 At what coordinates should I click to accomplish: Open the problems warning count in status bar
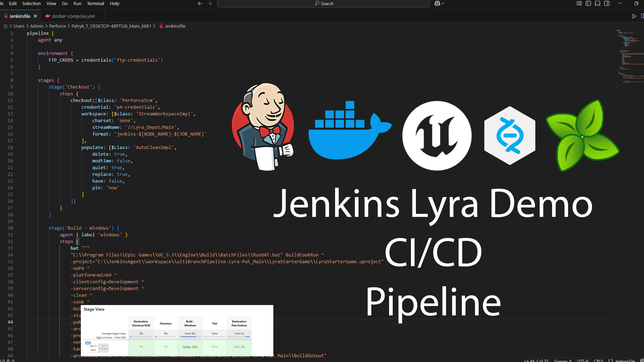click(x=10, y=361)
